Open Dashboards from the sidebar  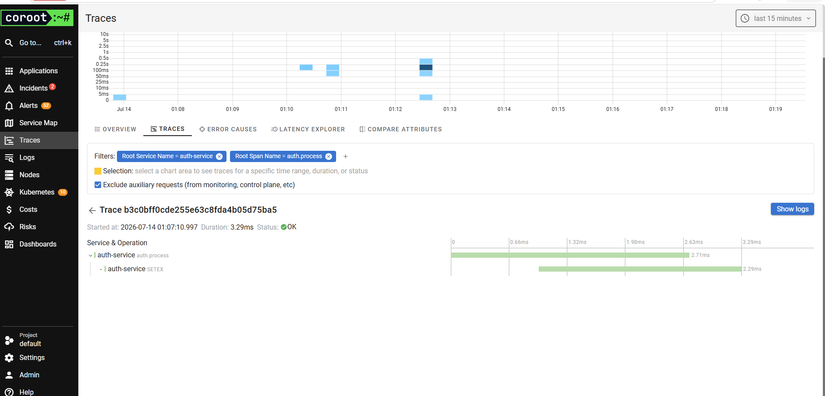(38, 244)
